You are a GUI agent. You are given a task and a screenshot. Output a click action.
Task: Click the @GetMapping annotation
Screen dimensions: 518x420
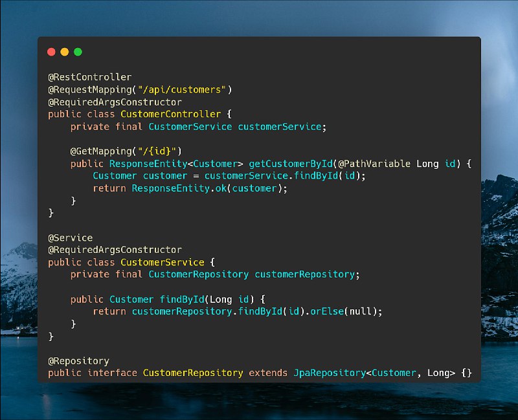pyautogui.click(x=101, y=151)
